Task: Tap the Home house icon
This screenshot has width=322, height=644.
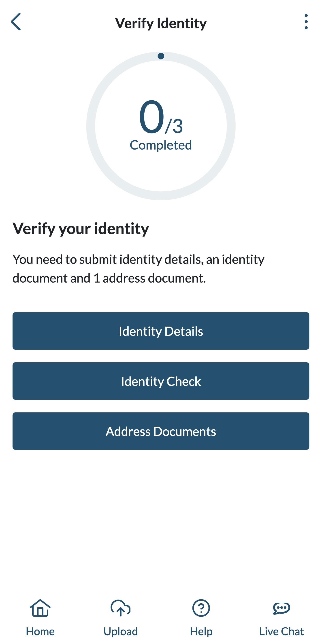Action: [40, 608]
